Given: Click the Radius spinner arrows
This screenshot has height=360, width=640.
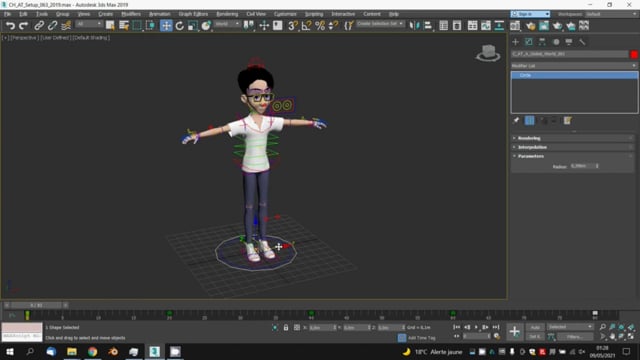Looking at the screenshot, I should pos(597,166).
